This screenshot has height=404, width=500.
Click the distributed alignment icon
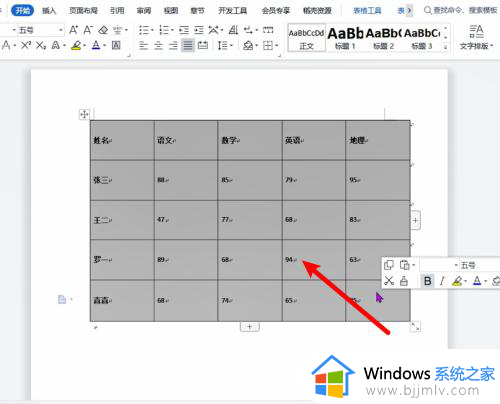click(203, 45)
